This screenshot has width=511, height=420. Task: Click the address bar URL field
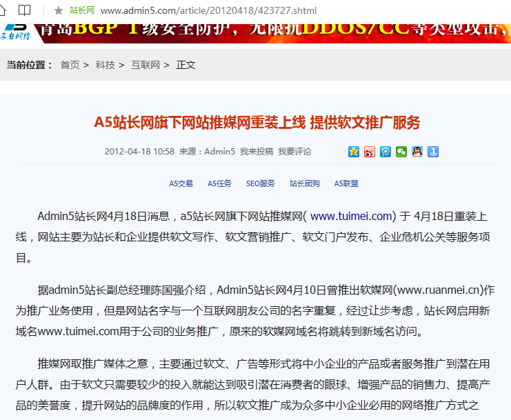pos(208,11)
